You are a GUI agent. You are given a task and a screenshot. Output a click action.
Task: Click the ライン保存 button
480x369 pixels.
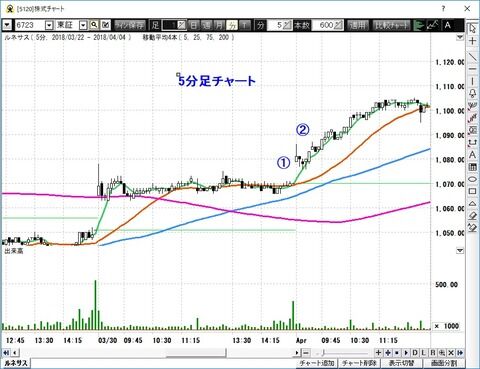(130, 25)
